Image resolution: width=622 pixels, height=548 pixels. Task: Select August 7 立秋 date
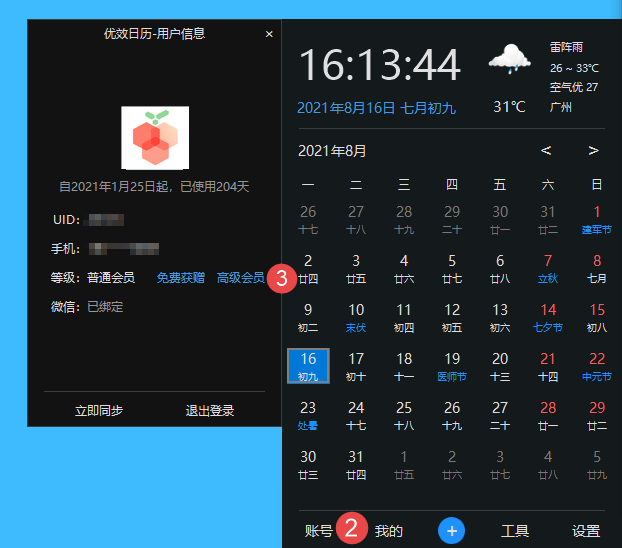548,268
